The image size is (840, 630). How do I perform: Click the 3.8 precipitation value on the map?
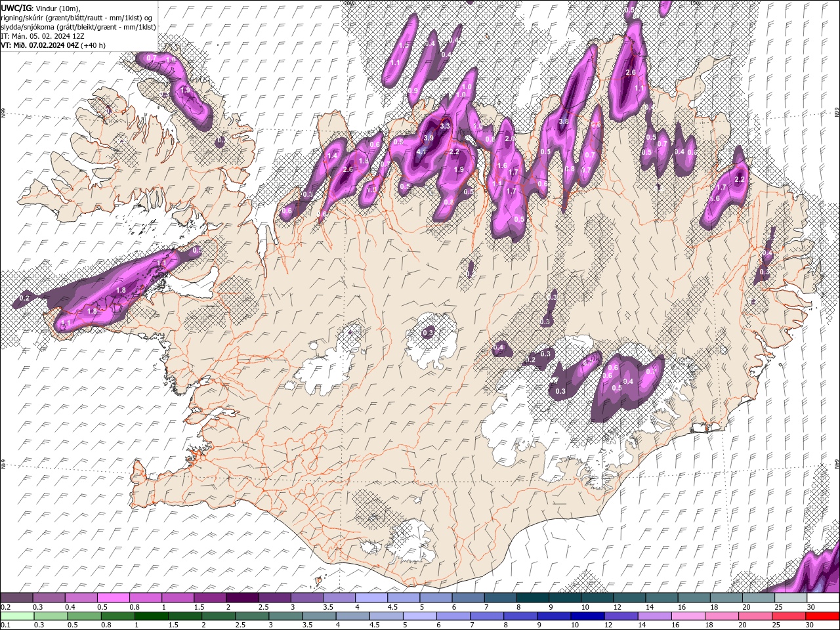[564, 121]
